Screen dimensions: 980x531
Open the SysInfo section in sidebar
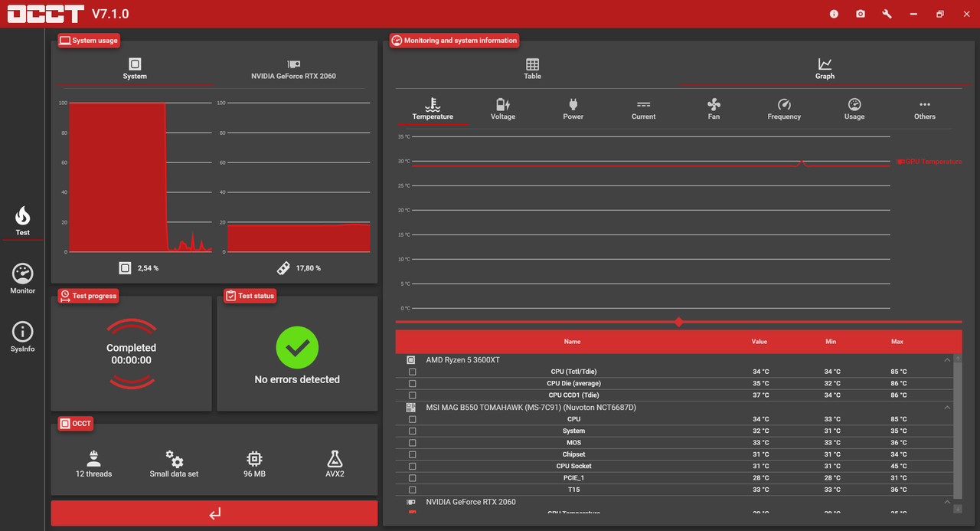coord(22,336)
